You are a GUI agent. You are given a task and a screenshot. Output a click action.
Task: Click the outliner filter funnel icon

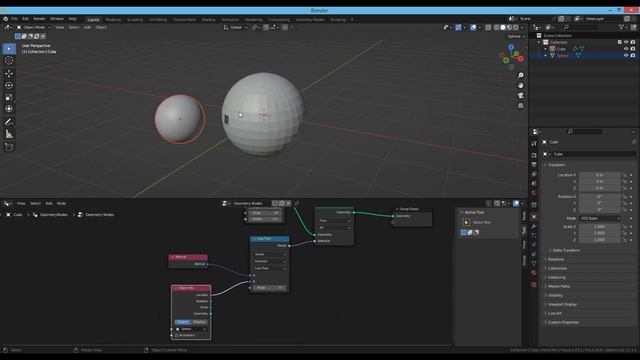621,27
